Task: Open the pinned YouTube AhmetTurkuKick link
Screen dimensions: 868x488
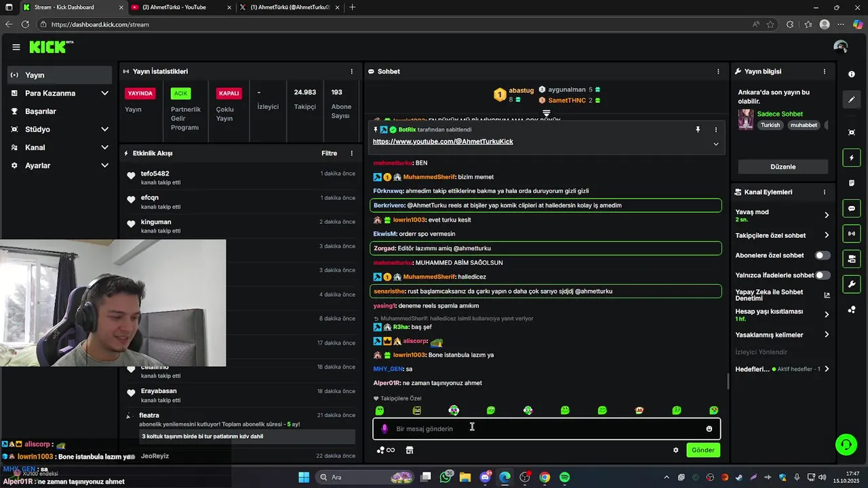Action: (443, 142)
